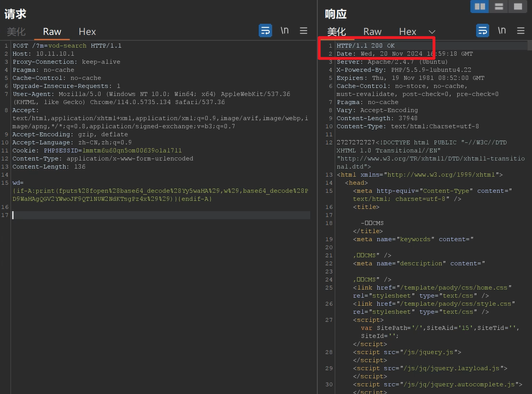
Task: Click 'Proxy-Connection: keep-alive' header
Action: (x=66, y=62)
